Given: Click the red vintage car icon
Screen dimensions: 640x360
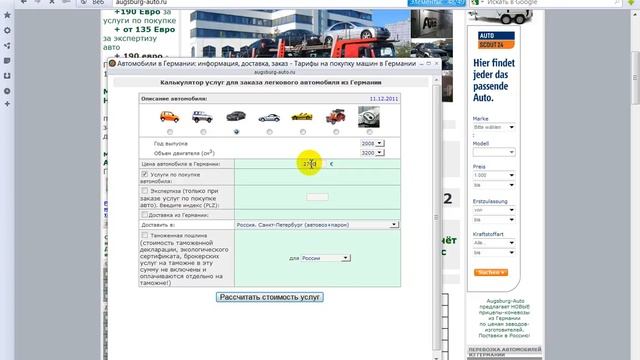Looking at the screenshot, I should pos(336,117).
